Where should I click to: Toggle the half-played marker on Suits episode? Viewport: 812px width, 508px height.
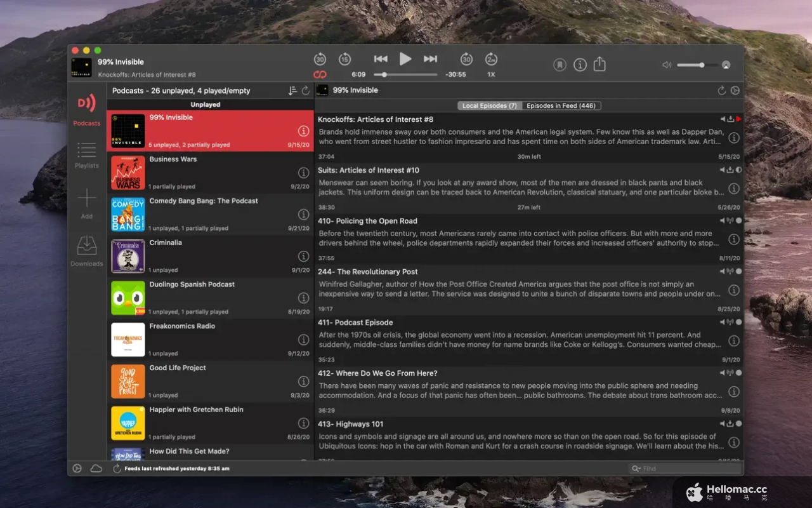(738, 170)
